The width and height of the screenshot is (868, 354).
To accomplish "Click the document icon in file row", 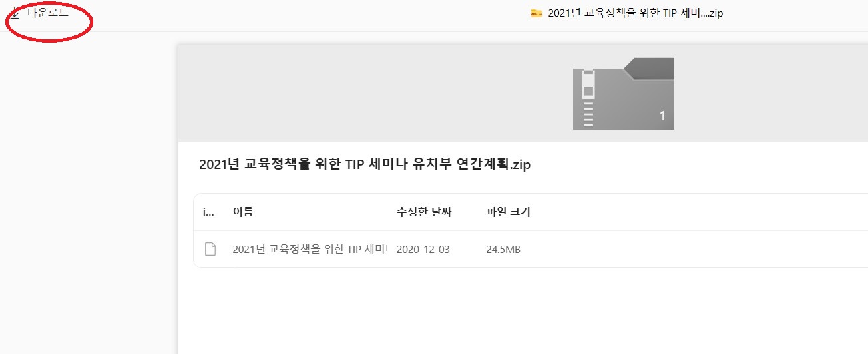I will pyautogui.click(x=210, y=250).
